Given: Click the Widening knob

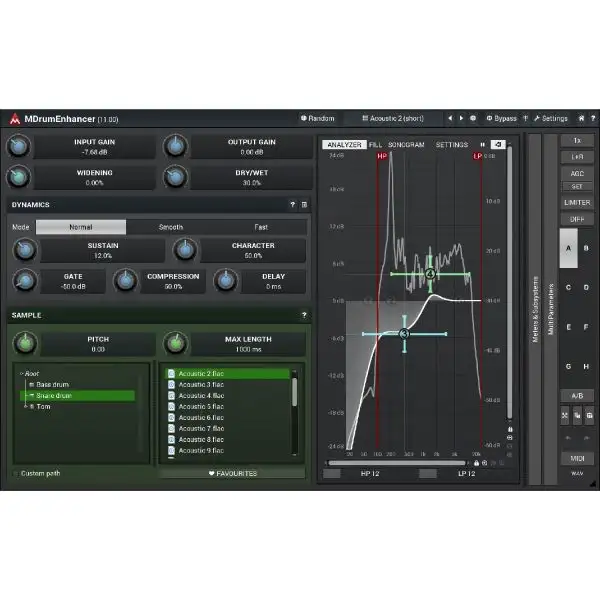Looking at the screenshot, I should click(18, 177).
